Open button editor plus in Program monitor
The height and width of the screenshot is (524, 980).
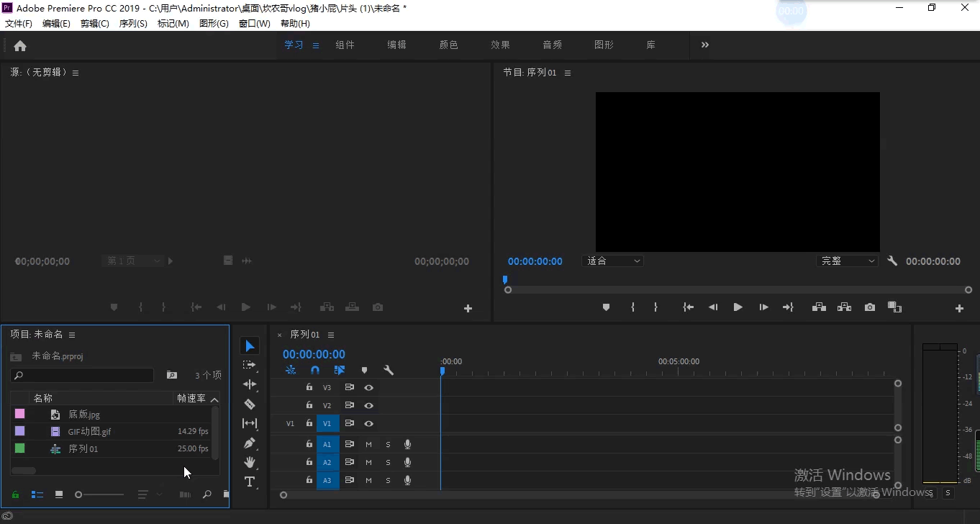click(x=959, y=308)
